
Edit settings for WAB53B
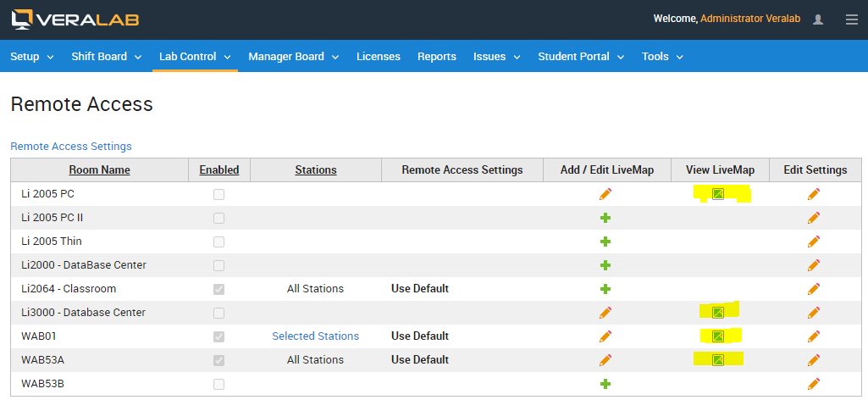coord(814,383)
